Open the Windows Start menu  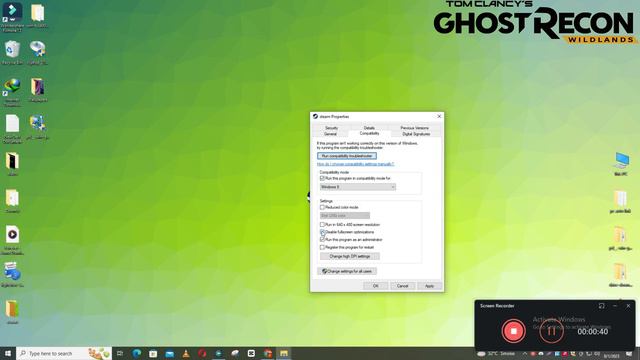[x=8, y=353]
